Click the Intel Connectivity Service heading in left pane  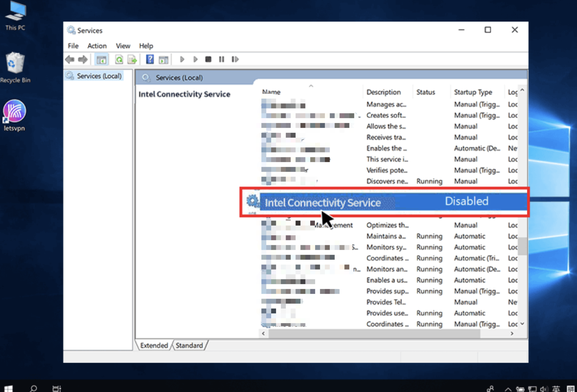(x=184, y=94)
